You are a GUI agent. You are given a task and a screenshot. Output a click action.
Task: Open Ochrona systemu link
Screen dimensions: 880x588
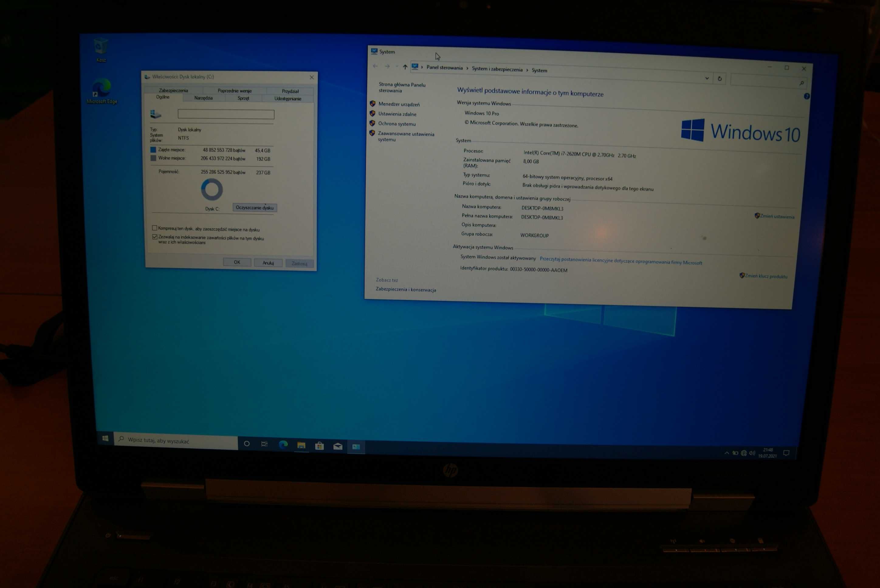pyautogui.click(x=397, y=124)
